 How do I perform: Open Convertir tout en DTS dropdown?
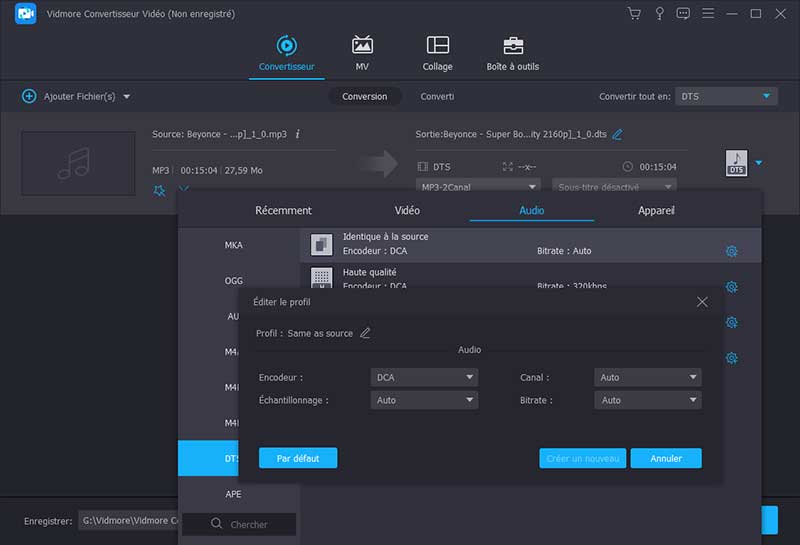726,96
